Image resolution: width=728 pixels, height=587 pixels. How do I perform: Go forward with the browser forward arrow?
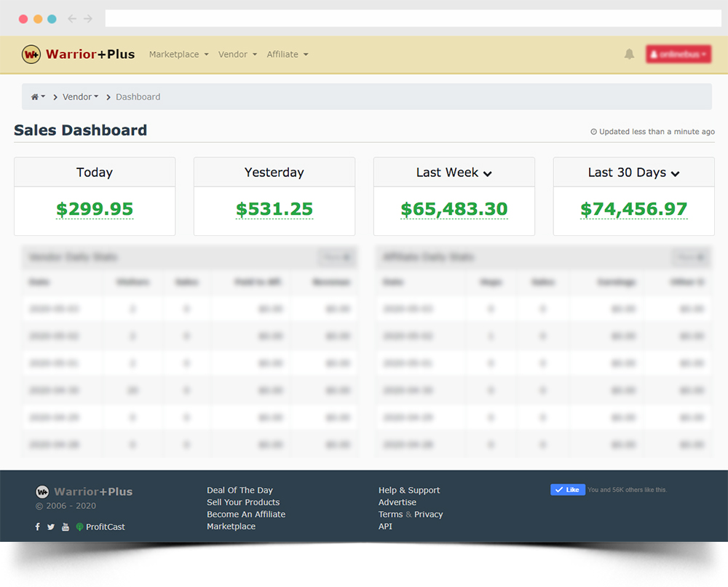pos(88,19)
